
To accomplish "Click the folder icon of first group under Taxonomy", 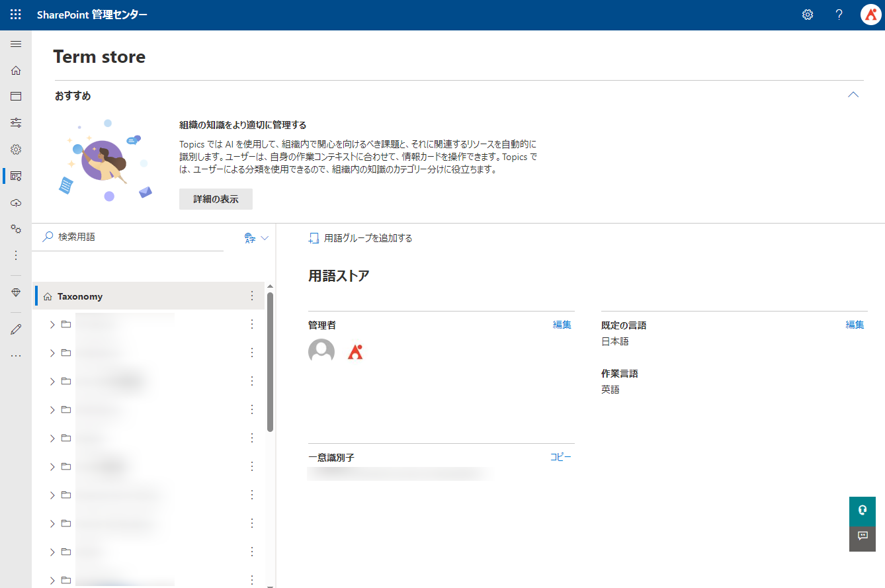I will 65,324.
